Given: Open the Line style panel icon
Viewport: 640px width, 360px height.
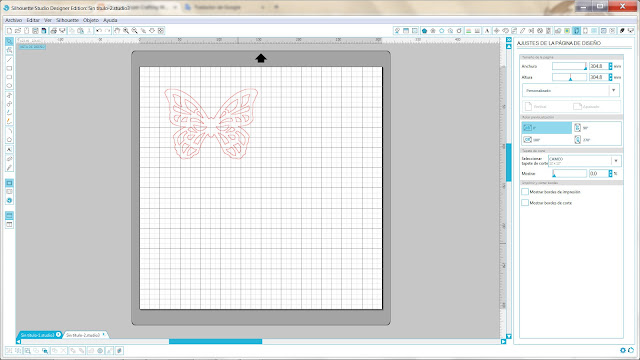Looking at the screenshot, I should tap(477, 31).
